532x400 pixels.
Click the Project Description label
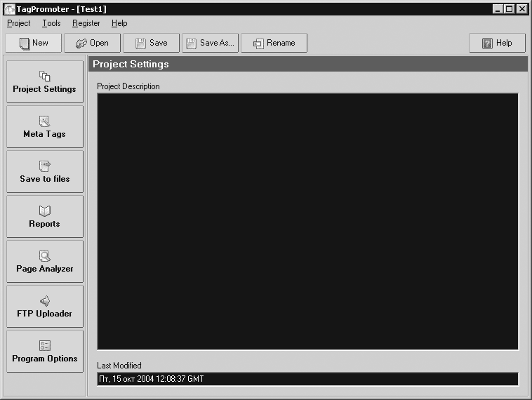pyautogui.click(x=128, y=86)
